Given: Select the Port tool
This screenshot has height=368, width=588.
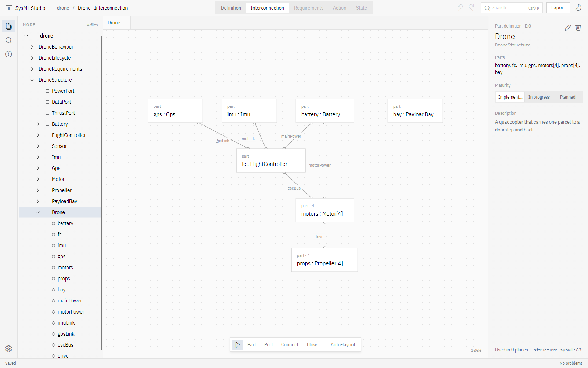Looking at the screenshot, I should [268, 345].
